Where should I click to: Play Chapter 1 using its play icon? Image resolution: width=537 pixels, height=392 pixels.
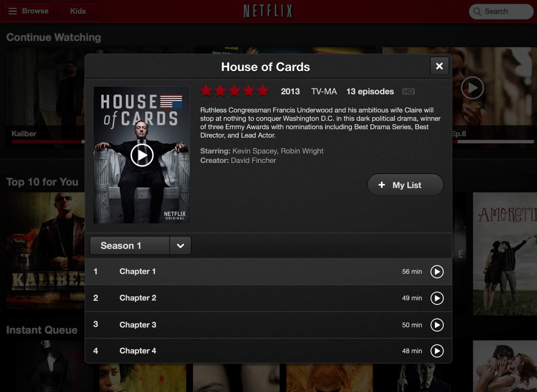tap(437, 272)
